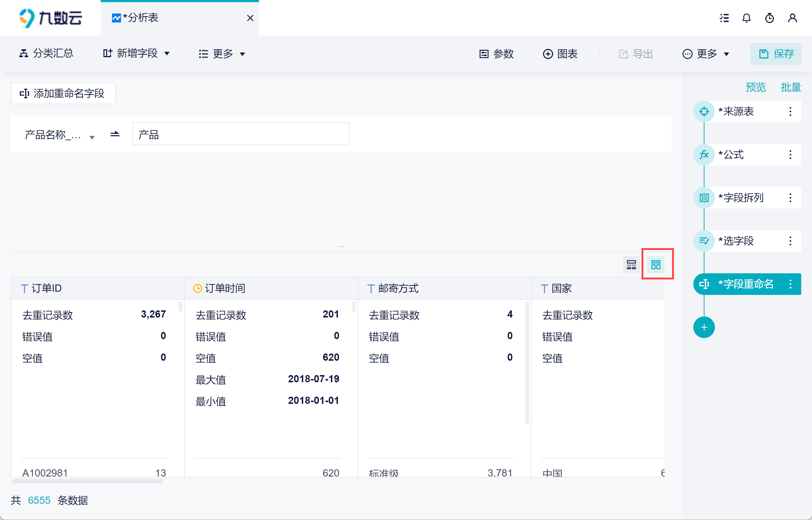Click the 保存 save button
Image resolution: width=812 pixels, height=520 pixels.
(776, 54)
